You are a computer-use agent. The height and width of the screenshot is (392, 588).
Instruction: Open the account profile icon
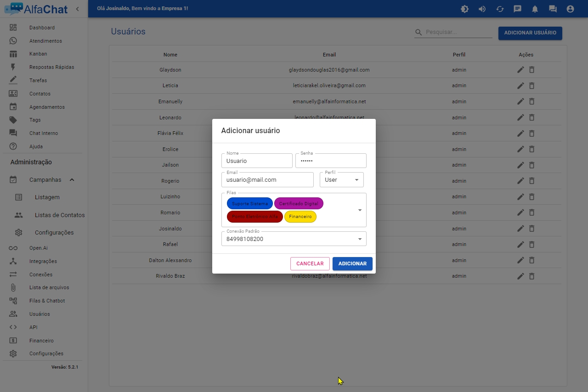coord(570,9)
